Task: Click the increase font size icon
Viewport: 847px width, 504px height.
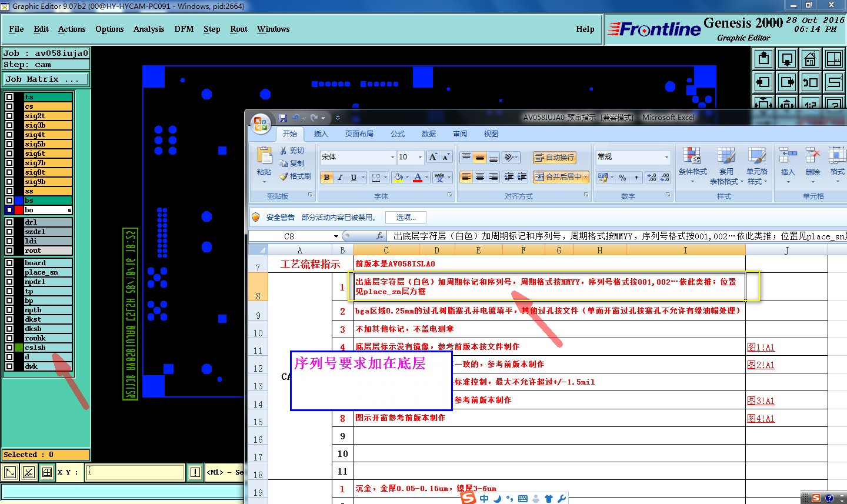Action: click(433, 157)
